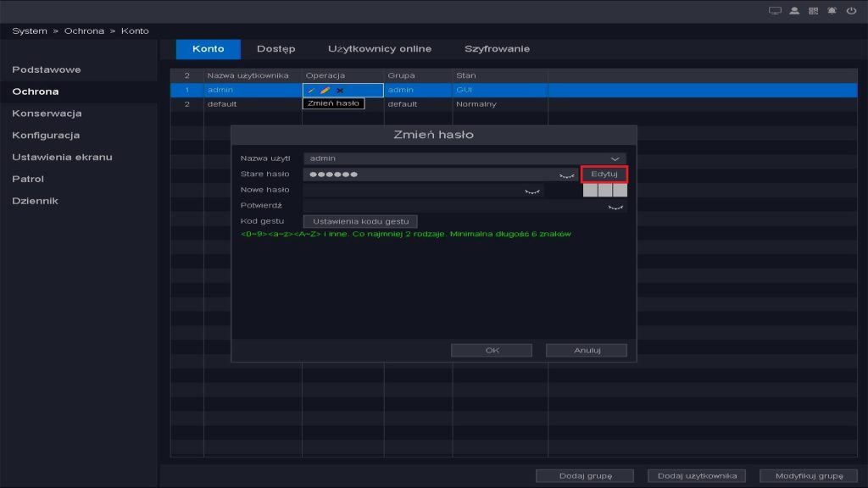Click the Ustawienia kodu gestu button

click(360, 221)
